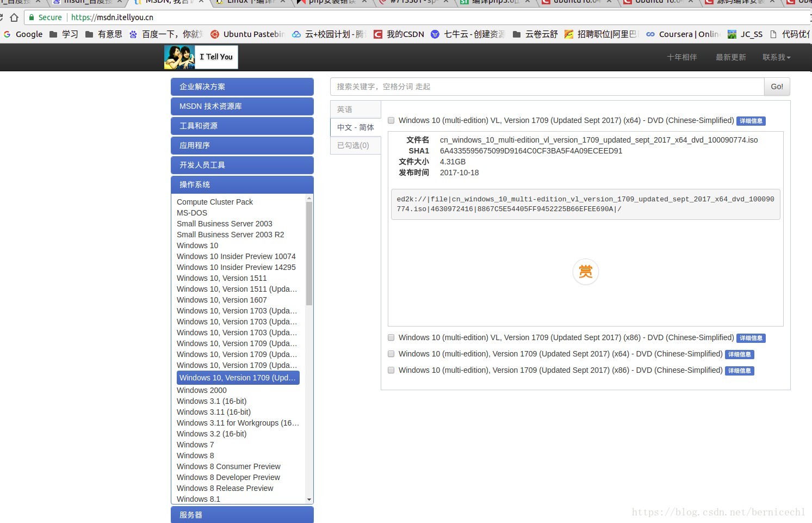Expand the 工具和资源 category
812x523 pixels.
[242, 126]
